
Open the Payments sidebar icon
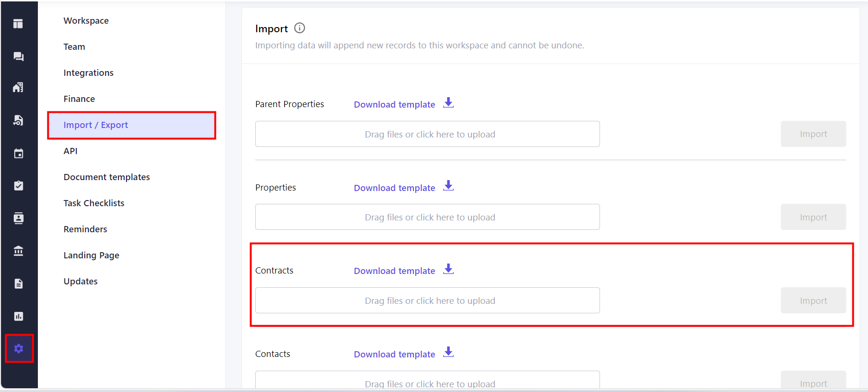click(18, 120)
